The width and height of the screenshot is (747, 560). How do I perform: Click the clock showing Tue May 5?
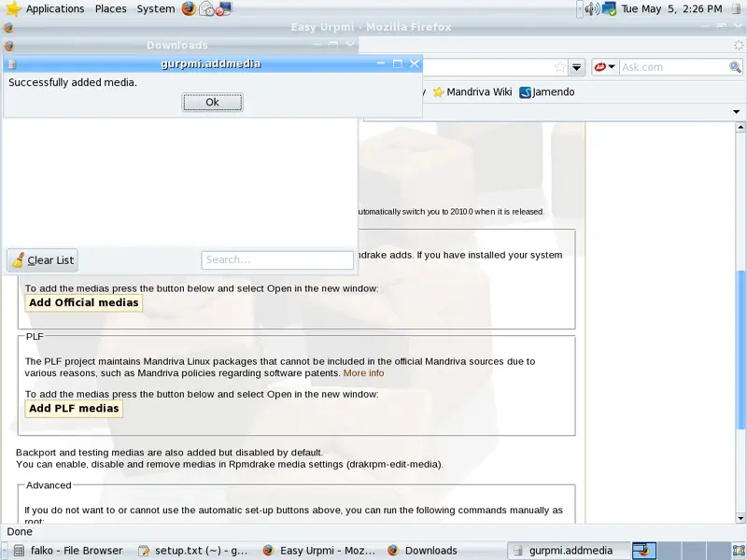pyautogui.click(x=671, y=8)
